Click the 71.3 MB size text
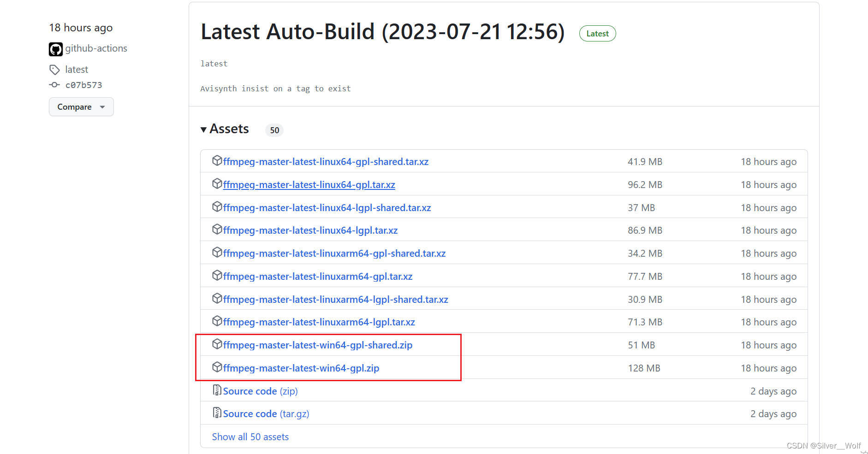Screen dimensions: 868x454 click(x=645, y=322)
